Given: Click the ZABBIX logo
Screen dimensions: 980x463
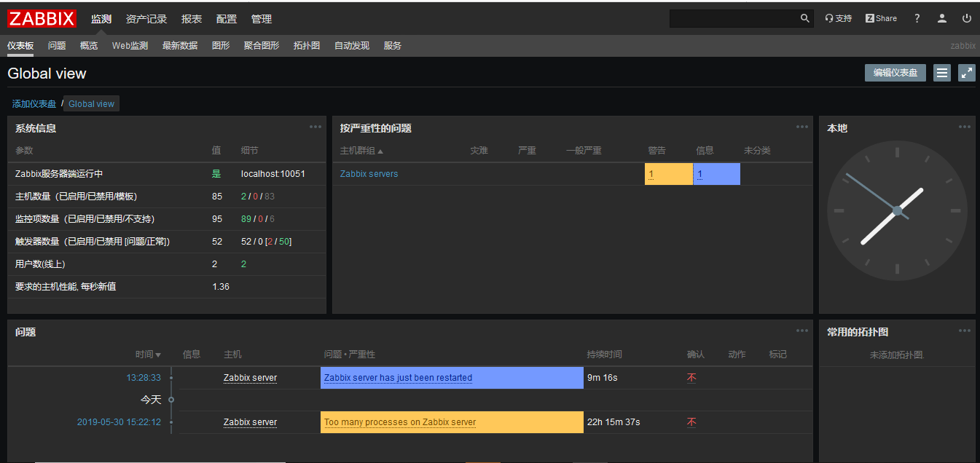Looking at the screenshot, I should click(42, 18).
